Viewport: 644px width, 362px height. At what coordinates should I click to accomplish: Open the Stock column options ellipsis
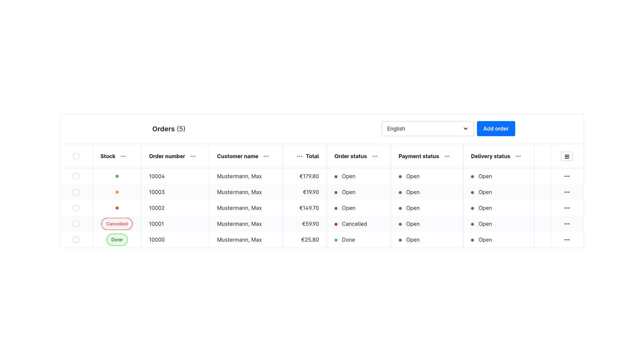123,156
